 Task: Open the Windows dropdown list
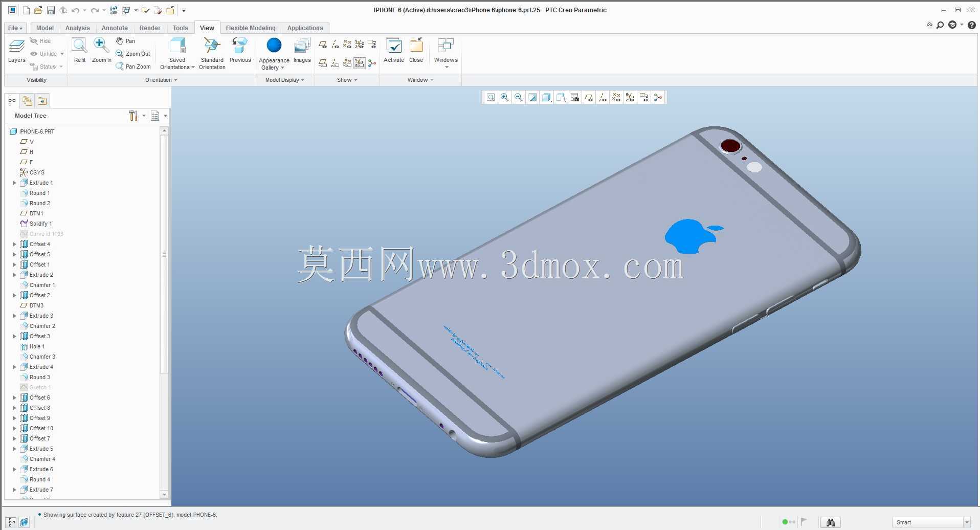point(446,53)
